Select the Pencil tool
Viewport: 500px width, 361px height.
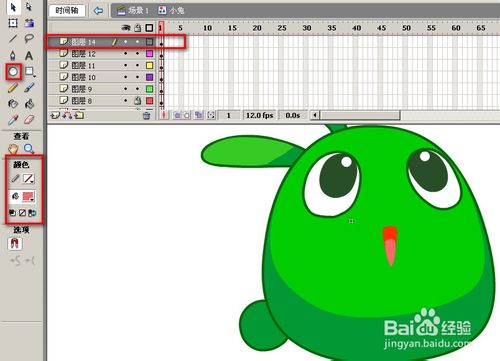click(x=13, y=88)
